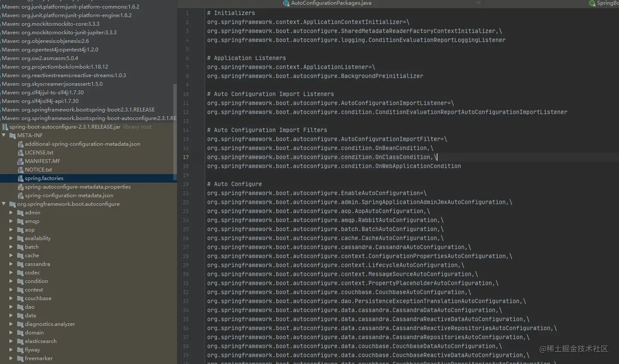Click the flyway package folder icon

[x=20, y=350]
